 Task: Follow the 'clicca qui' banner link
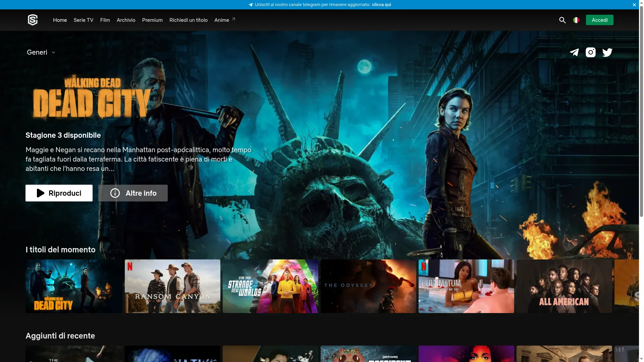click(381, 5)
